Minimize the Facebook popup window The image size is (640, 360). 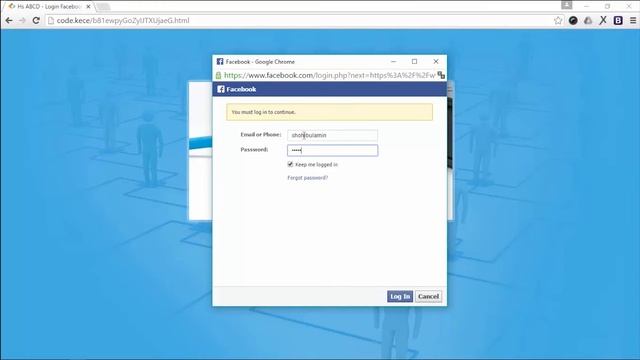pyautogui.click(x=393, y=62)
